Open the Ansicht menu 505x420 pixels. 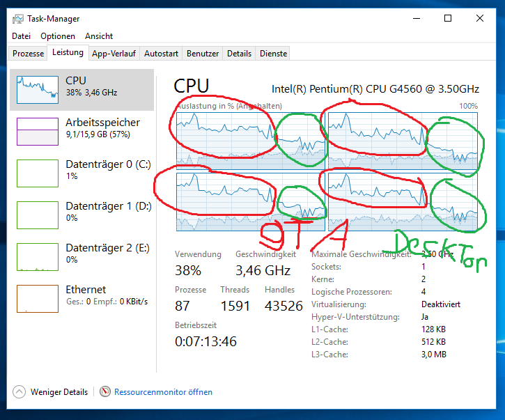point(99,36)
